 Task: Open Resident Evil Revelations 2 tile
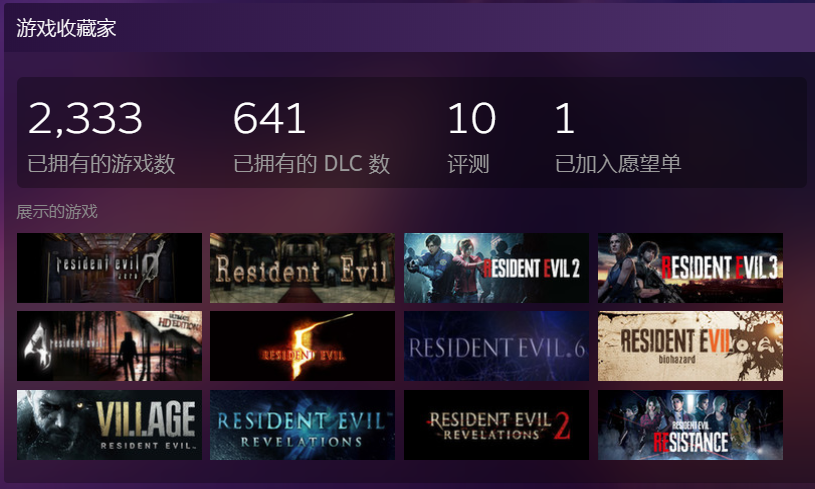496,425
